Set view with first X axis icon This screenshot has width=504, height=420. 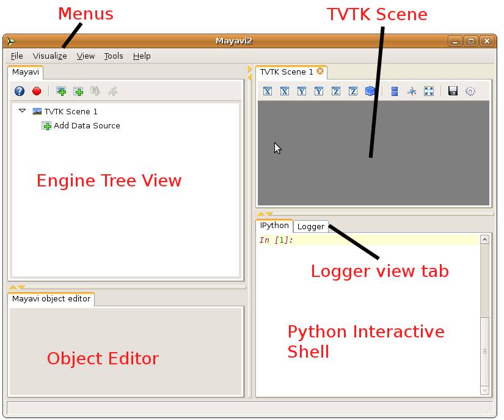pos(268,91)
